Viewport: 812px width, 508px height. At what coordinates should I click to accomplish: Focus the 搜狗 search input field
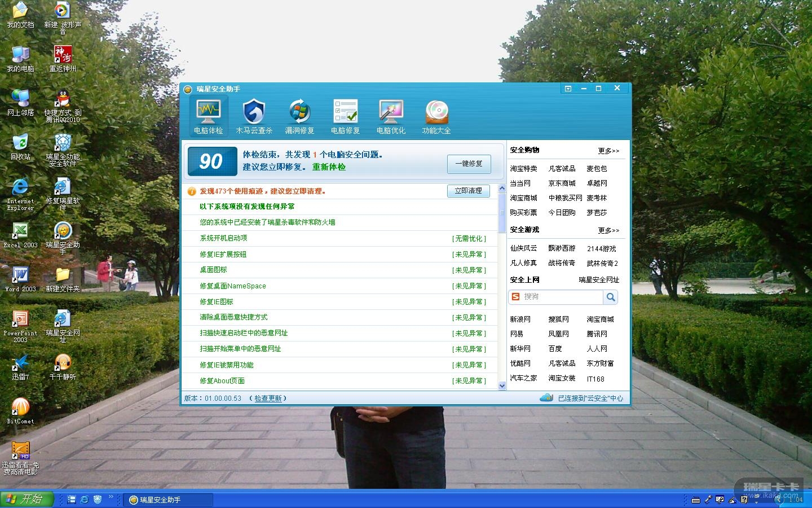tap(562, 297)
